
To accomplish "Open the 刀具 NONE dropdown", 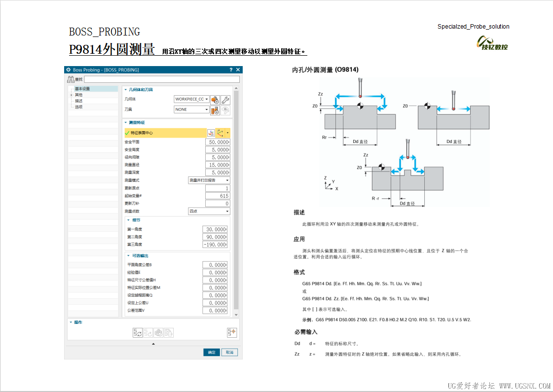I will (x=191, y=109).
